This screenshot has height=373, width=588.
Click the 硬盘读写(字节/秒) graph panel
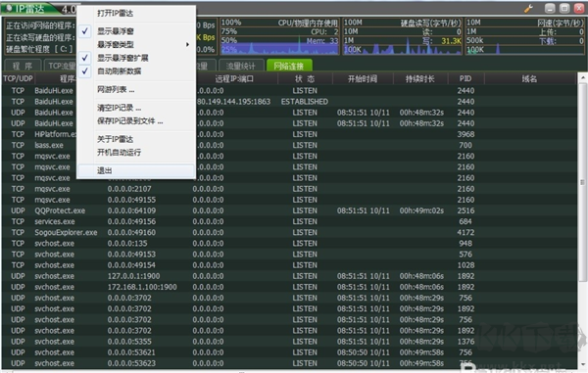(x=403, y=36)
